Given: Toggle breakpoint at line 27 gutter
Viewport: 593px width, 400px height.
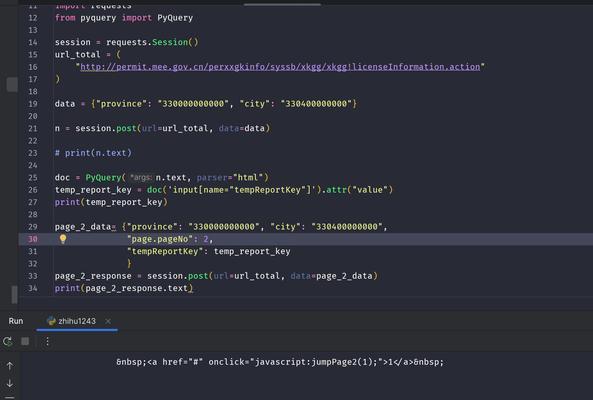Looking at the screenshot, I should point(33,202).
